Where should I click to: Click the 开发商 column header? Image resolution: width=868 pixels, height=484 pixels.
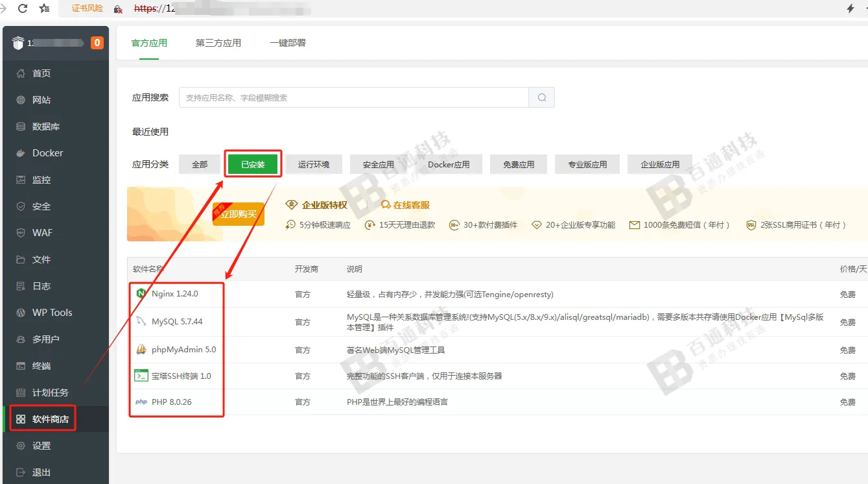click(x=307, y=269)
